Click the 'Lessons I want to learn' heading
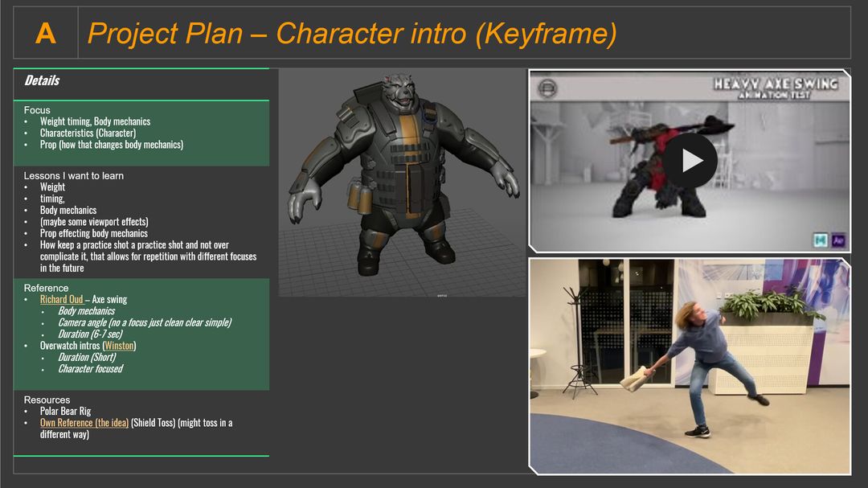This screenshot has width=868, height=488. point(74,175)
